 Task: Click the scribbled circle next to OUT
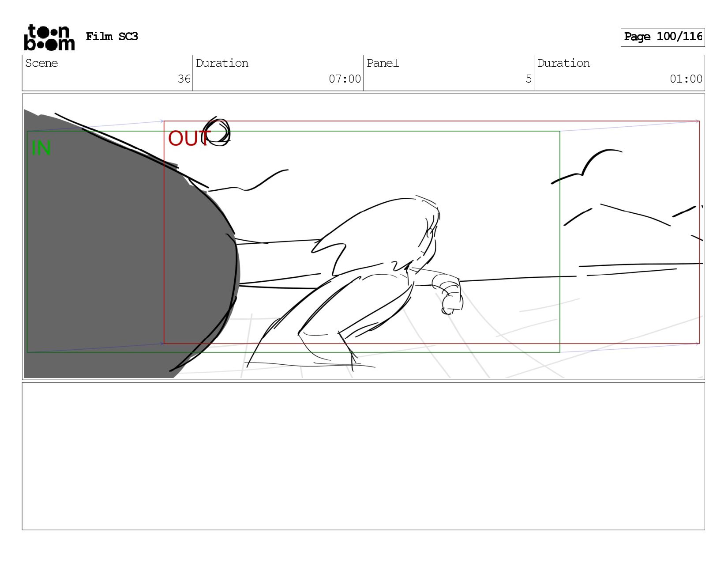pyautogui.click(x=216, y=132)
